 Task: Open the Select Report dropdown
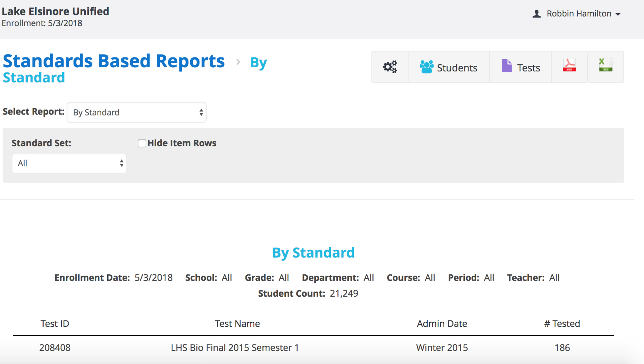point(136,112)
